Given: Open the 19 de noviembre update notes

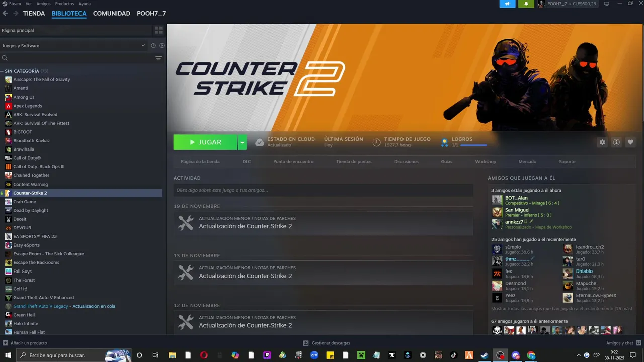Looking at the screenshot, I should click(323, 223).
